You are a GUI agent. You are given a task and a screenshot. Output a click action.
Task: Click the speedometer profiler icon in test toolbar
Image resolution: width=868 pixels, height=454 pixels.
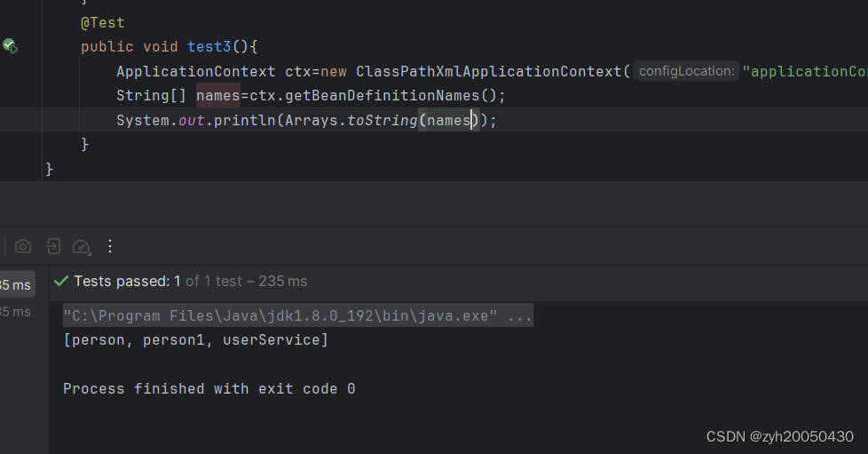click(82, 247)
